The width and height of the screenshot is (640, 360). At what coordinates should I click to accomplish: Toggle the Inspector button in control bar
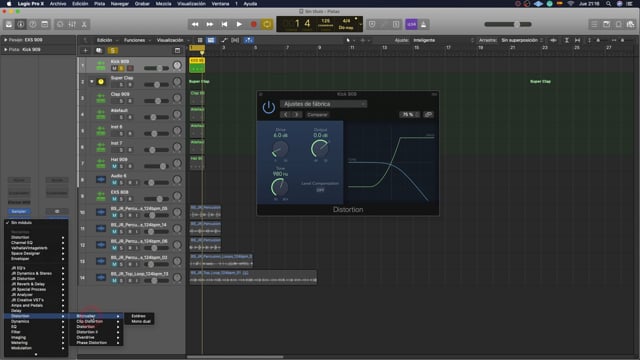coord(20,24)
